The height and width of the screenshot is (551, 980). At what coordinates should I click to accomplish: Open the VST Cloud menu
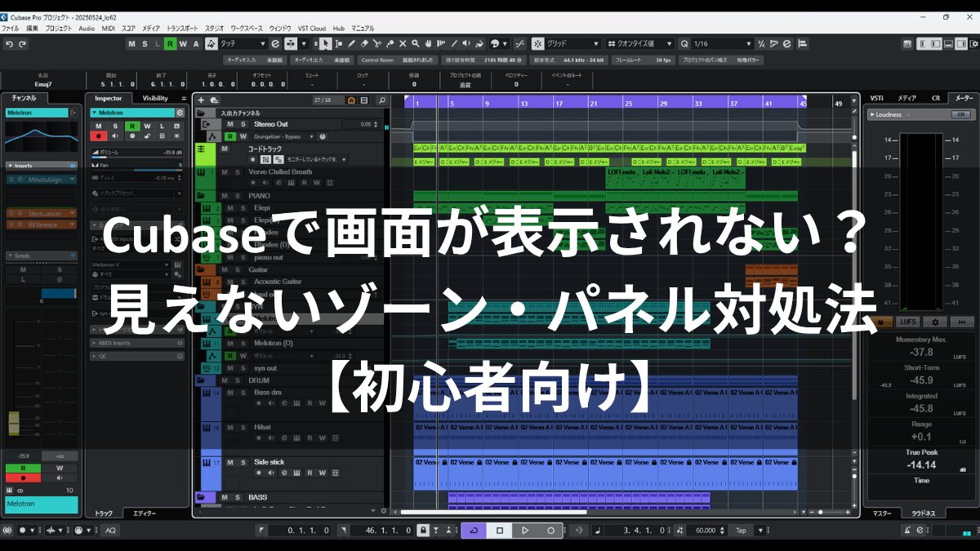point(312,28)
